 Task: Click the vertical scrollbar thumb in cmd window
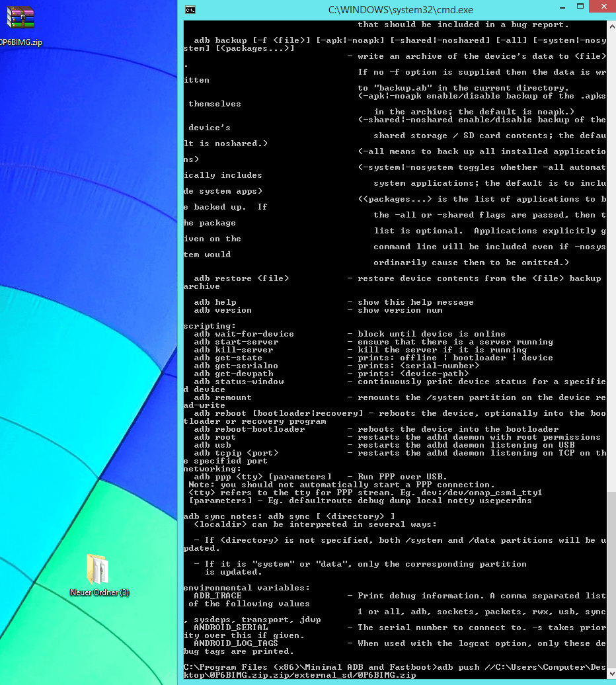pyautogui.click(x=612, y=579)
